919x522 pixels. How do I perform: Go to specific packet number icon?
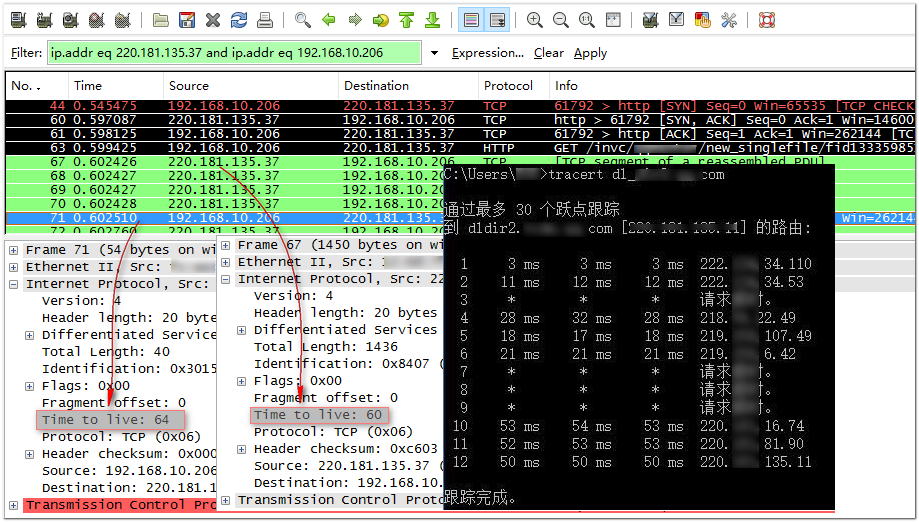tap(380, 21)
